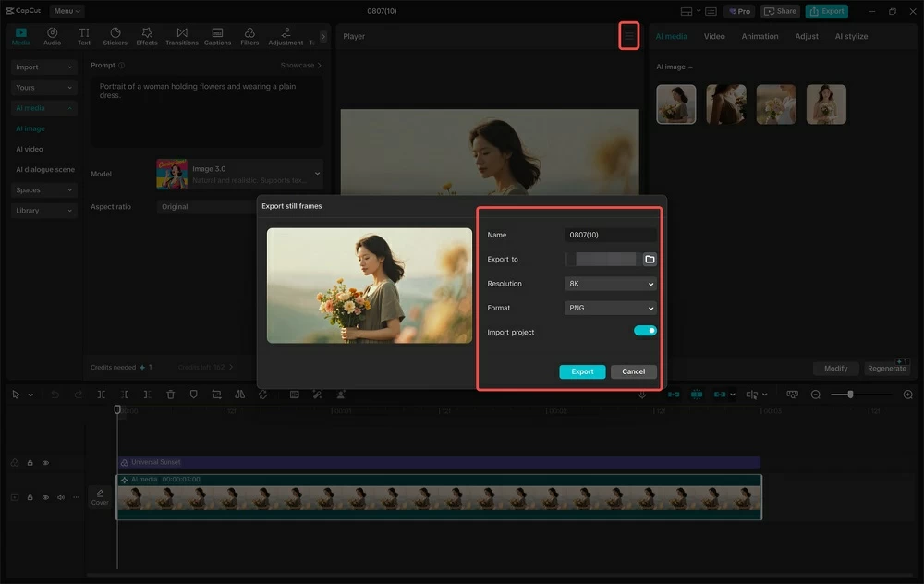924x584 pixels.
Task: Switch to the Animation tab
Action: click(760, 37)
